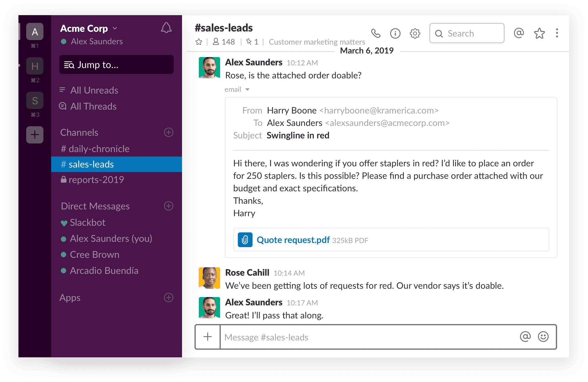The image size is (588, 382).
Task: Click the #sales-leads channel title
Action: tap(224, 28)
